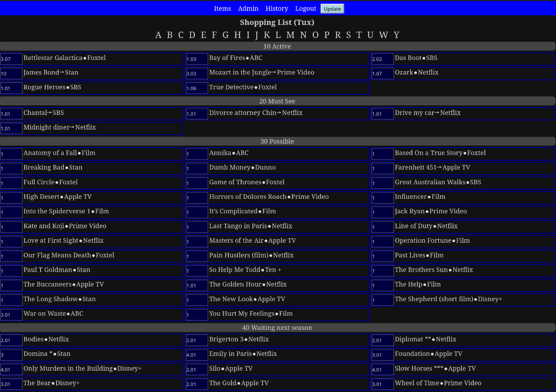Focus the Drive my car priority input
Image resolution: width=556 pixels, height=392 pixels.
coord(383,114)
